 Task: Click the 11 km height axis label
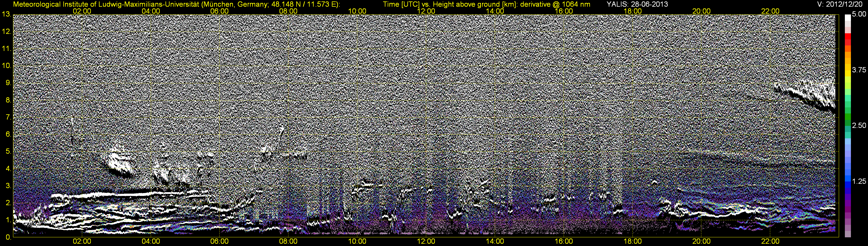pos(6,49)
